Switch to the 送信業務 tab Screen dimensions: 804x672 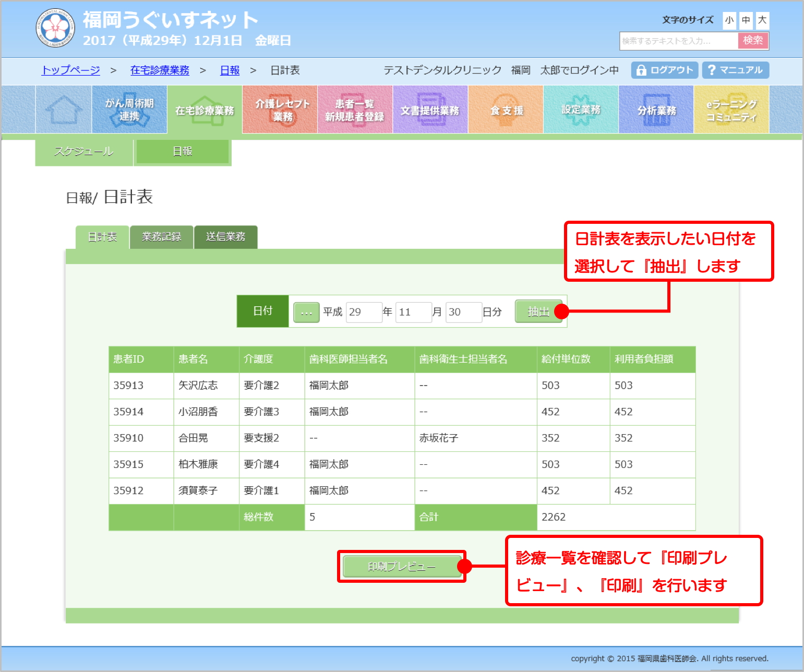(x=225, y=237)
